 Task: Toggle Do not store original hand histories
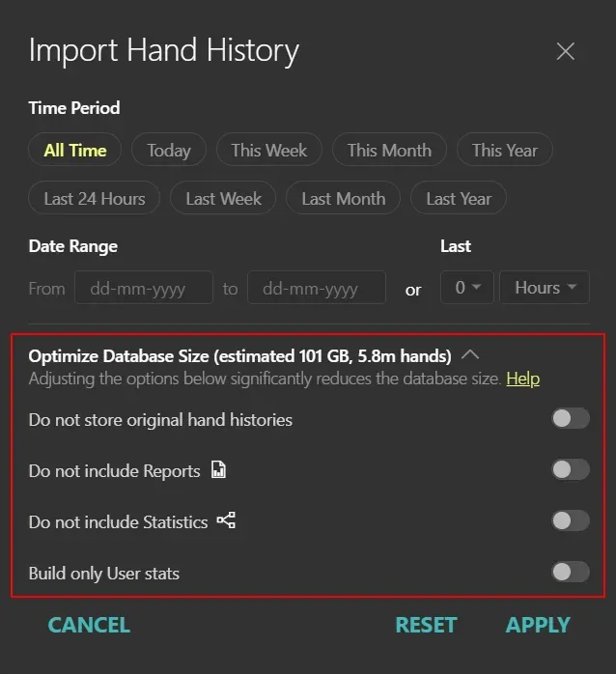(x=570, y=419)
